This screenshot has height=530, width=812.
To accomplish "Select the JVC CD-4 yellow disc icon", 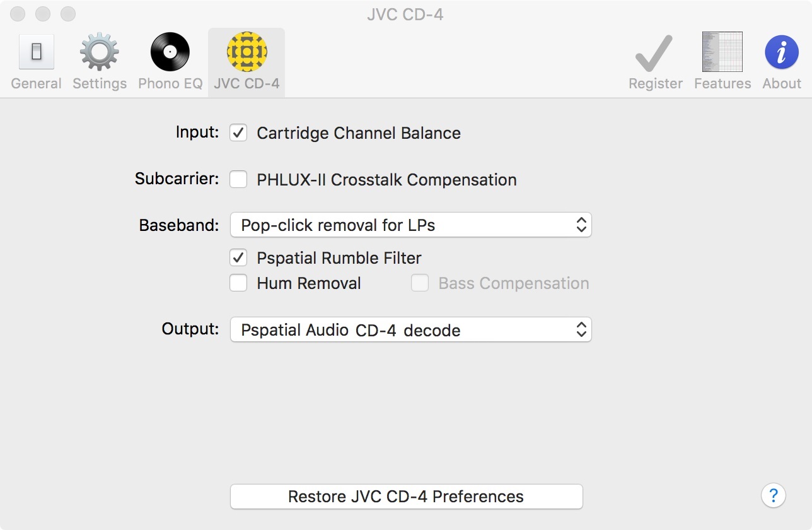I will [246, 52].
